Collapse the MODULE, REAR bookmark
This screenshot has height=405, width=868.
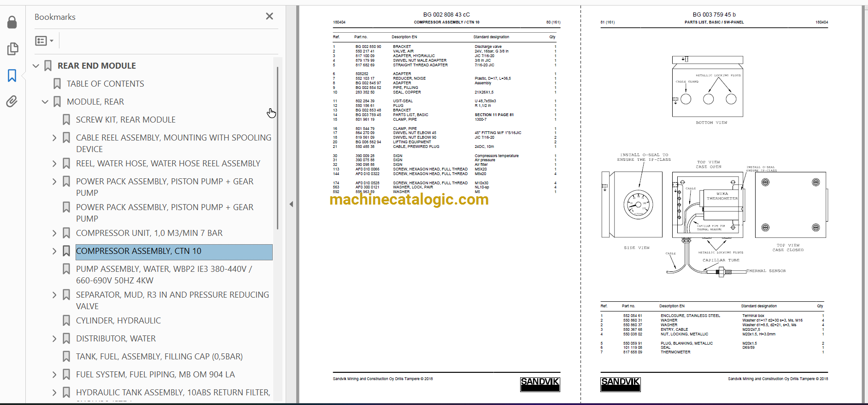(x=45, y=102)
